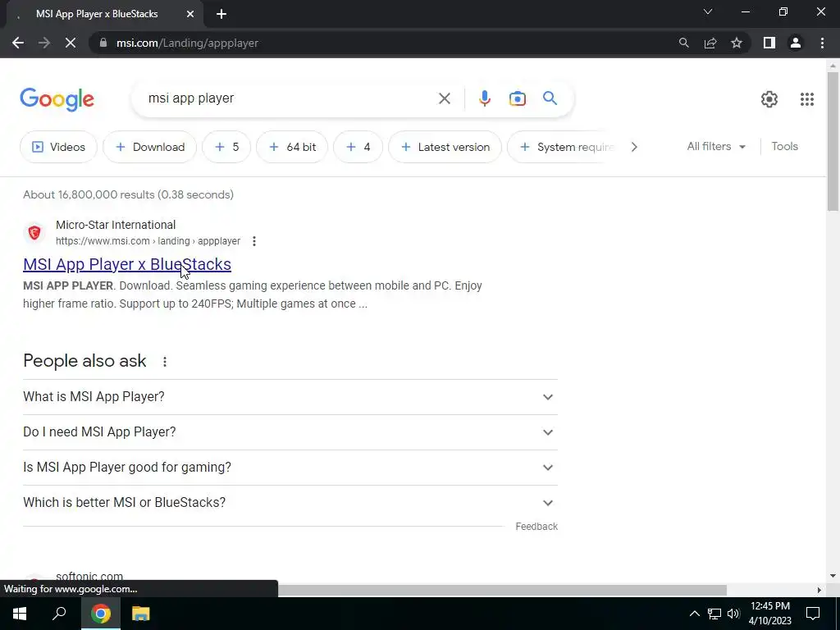Submit search with magnifier icon

pyautogui.click(x=550, y=98)
